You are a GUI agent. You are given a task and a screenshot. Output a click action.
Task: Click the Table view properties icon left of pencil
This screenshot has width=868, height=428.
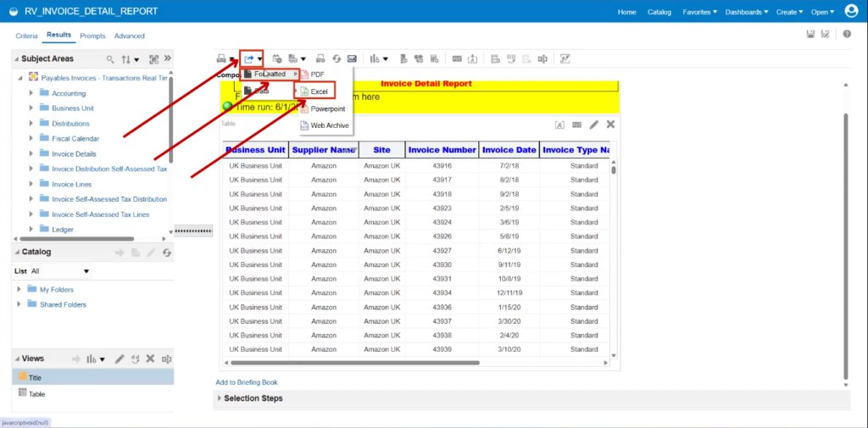576,125
